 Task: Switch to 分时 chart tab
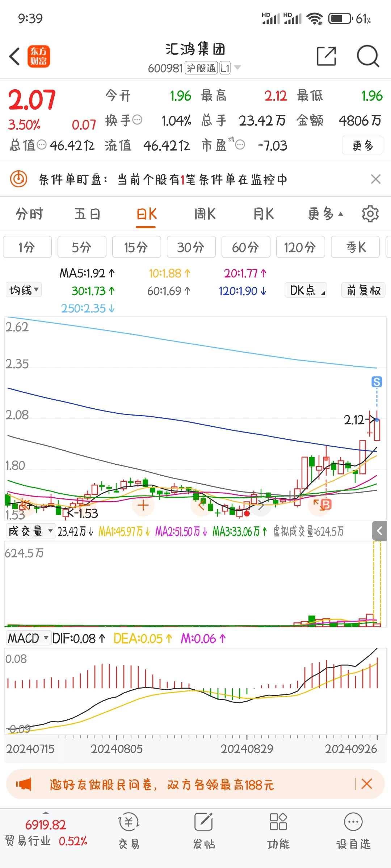(29, 214)
